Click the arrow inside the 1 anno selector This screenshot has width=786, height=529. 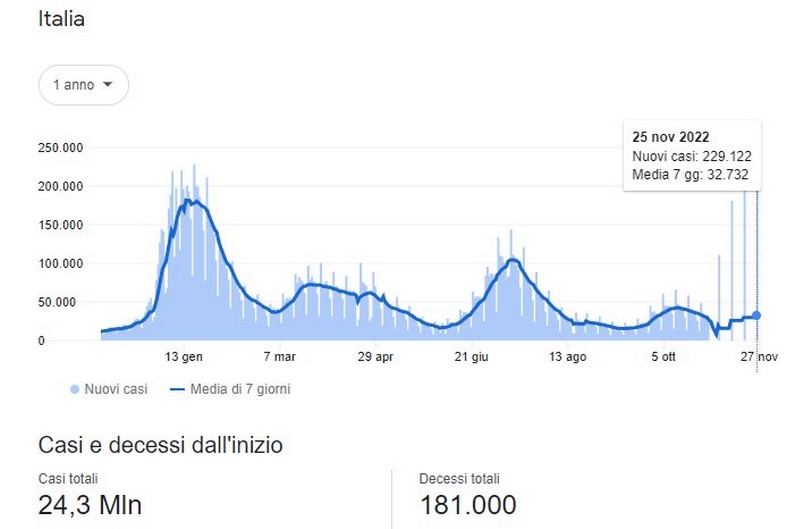[108, 85]
